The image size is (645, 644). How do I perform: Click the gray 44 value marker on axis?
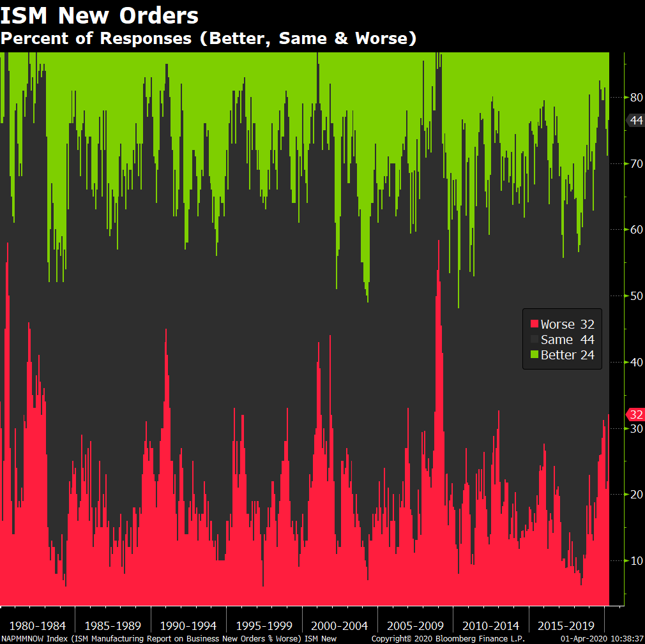pyautogui.click(x=635, y=120)
